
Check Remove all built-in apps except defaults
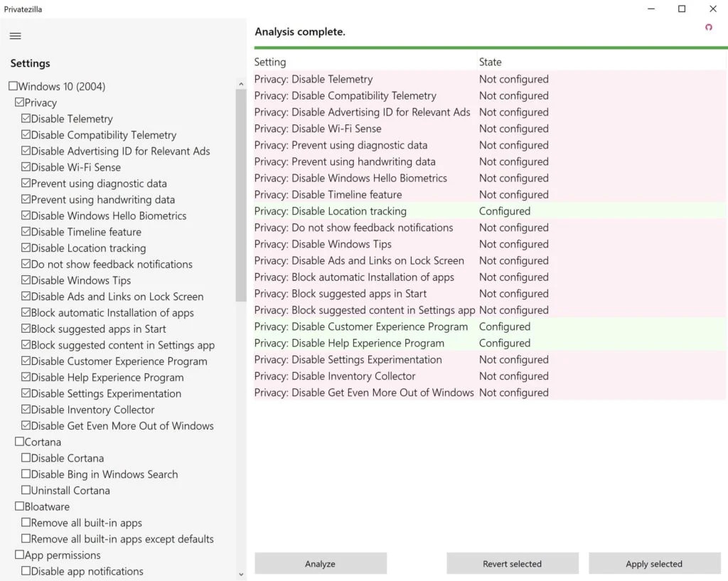click(x=26, y=539)
